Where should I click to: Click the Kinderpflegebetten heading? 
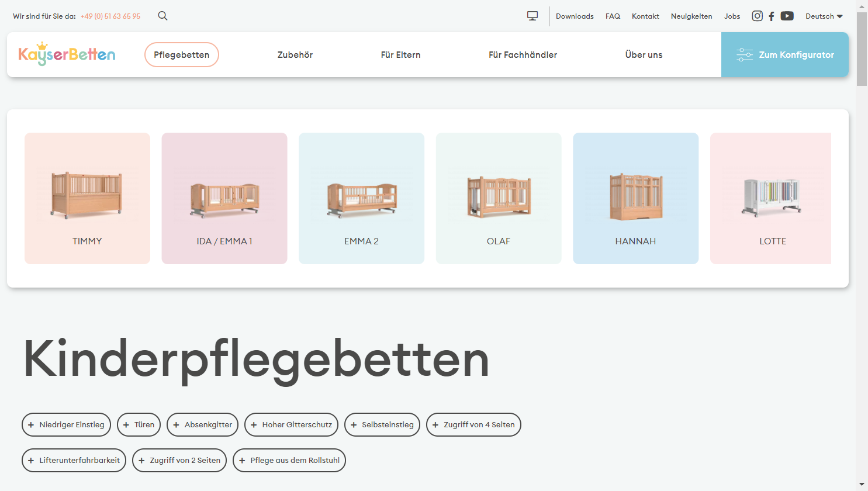256,361
